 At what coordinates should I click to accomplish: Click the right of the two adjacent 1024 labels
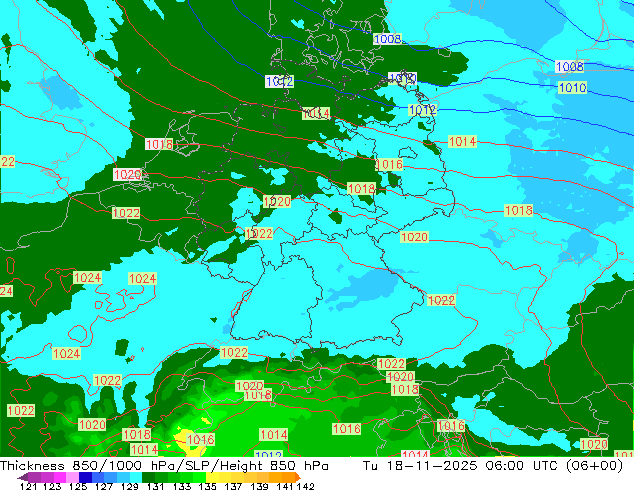142,279
